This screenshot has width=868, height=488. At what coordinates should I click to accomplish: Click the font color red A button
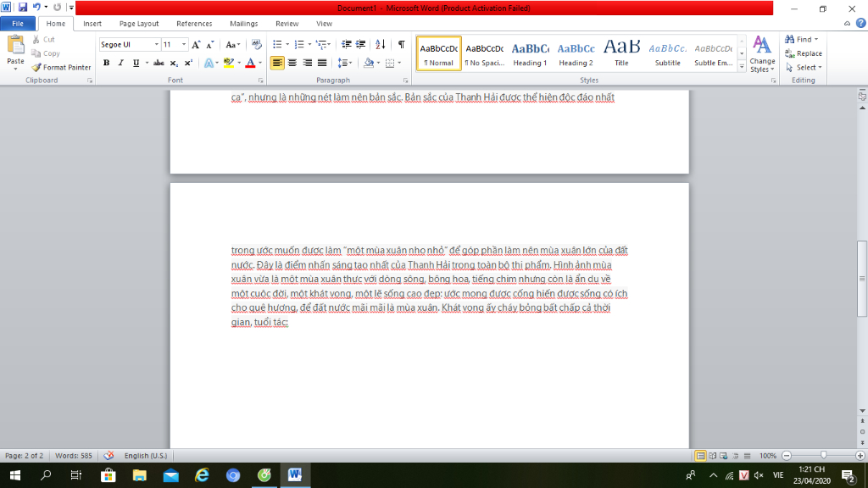(x=250, y=63)
